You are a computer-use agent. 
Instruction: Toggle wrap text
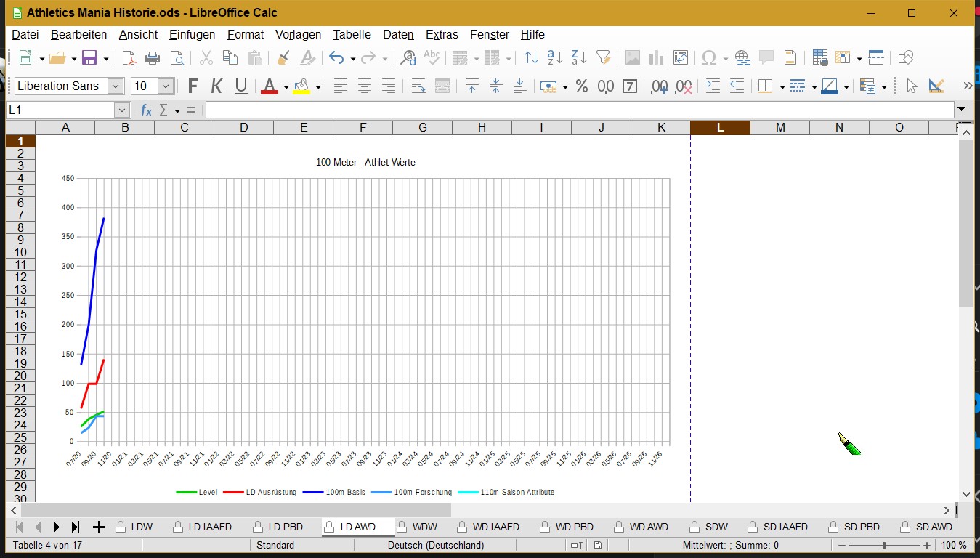coord(418,86)
